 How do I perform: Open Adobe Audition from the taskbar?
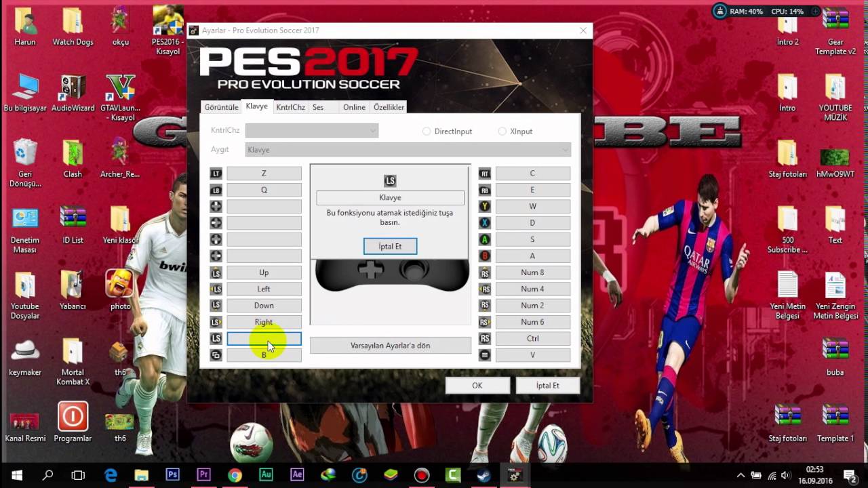click(266, 474)
